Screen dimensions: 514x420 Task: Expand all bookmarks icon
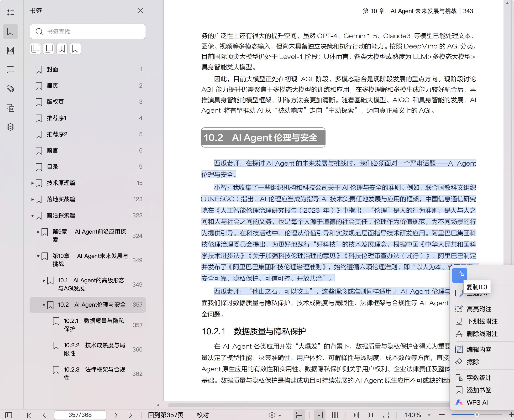[x=35, y=49]
